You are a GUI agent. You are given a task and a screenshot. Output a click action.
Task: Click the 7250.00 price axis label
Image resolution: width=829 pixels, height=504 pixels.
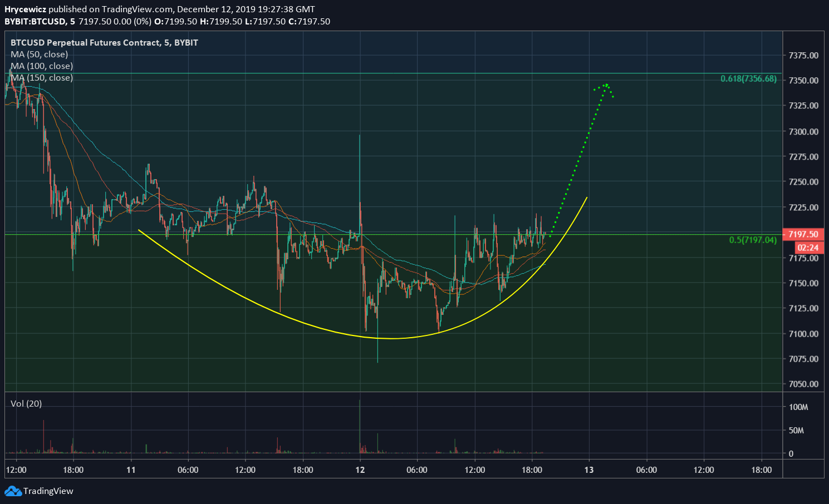click(803, 182)
